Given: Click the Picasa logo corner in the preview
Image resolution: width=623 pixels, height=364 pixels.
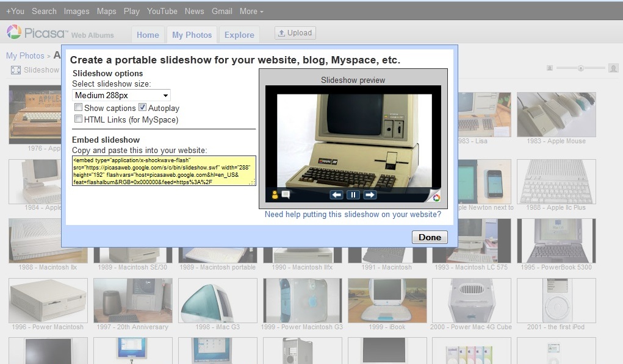Looking at the screenshot, I should click(435, 196).
